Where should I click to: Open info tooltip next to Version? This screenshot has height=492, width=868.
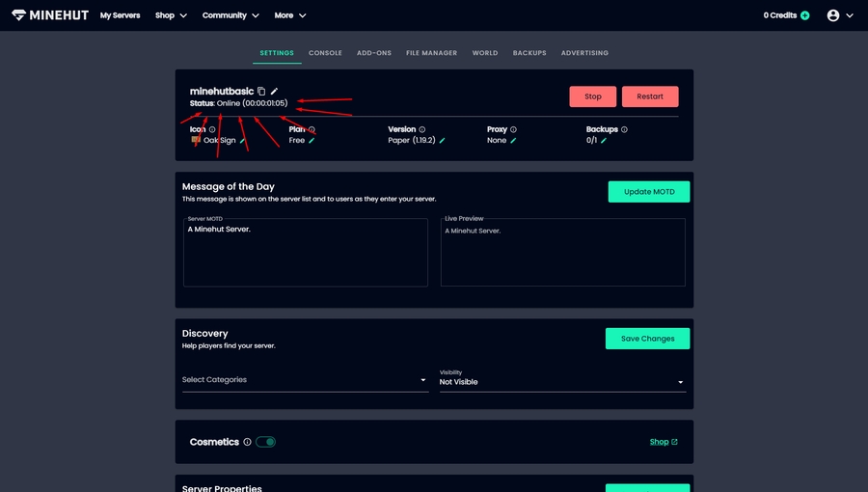pos(421,129)
